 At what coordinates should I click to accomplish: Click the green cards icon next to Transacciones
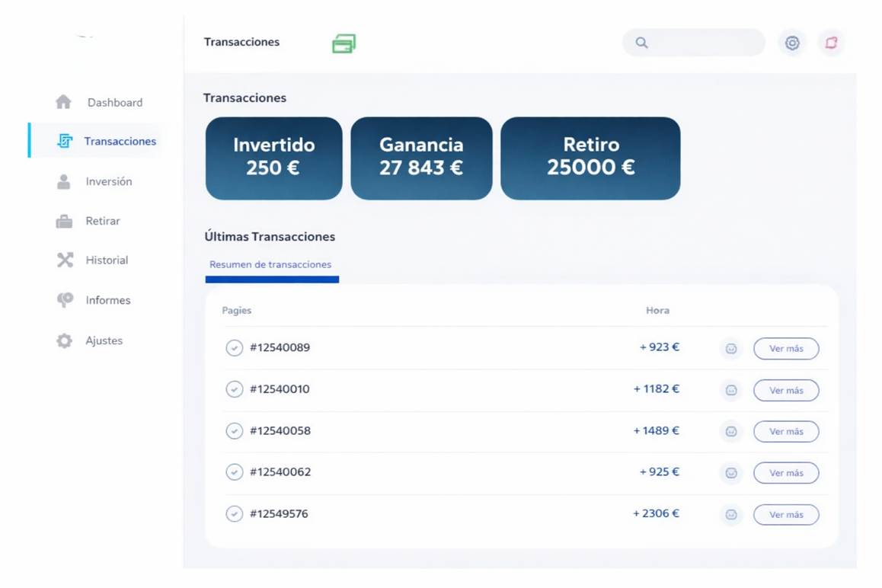(x=341, y=43)
